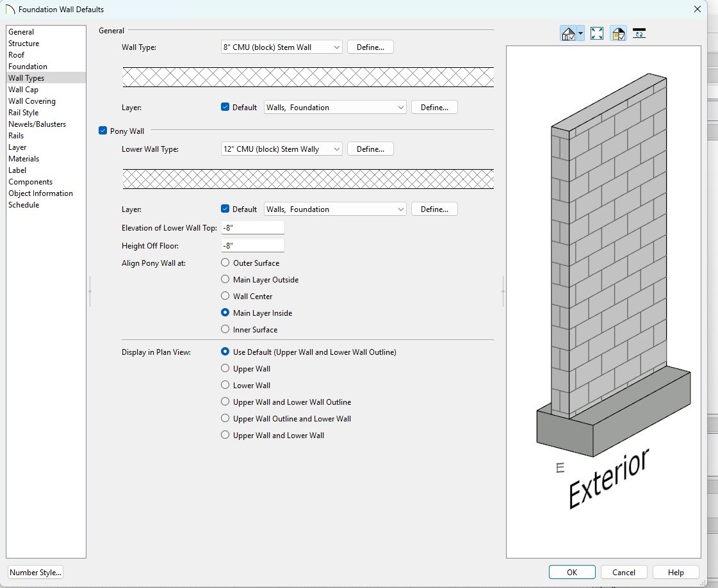The image size is (718, 588).
Task: Select Main Layer Outside alignment
Action: (x=225, y=279)
